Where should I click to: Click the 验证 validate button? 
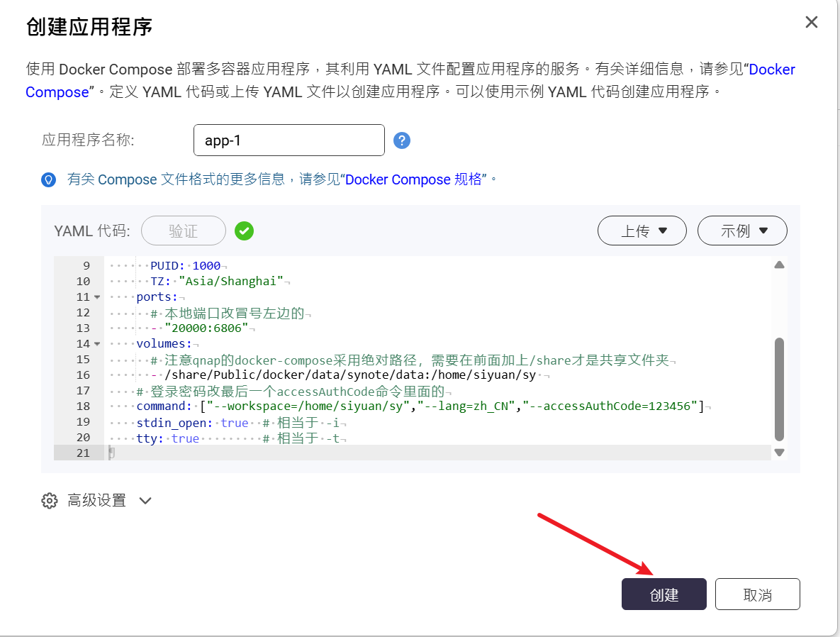click(x=184, y=231)
